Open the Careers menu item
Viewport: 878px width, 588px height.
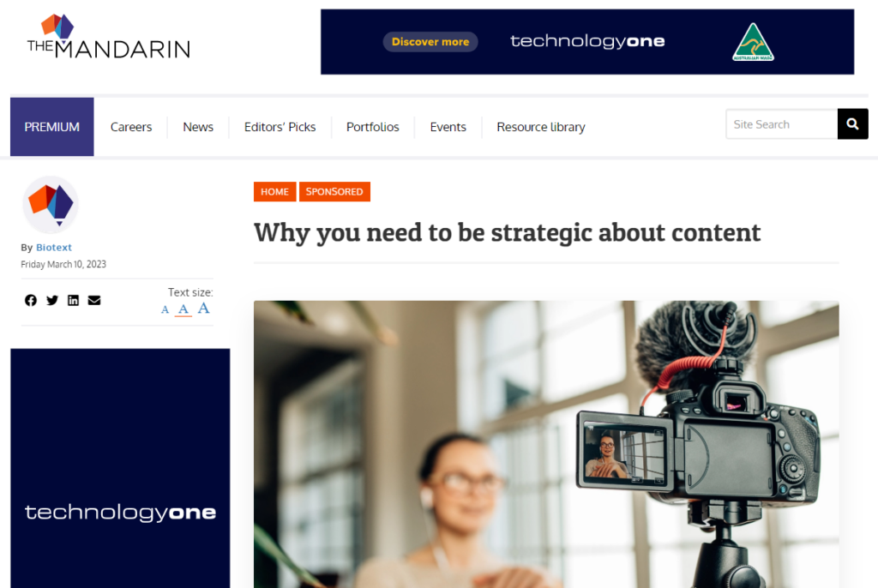(131, 127)
